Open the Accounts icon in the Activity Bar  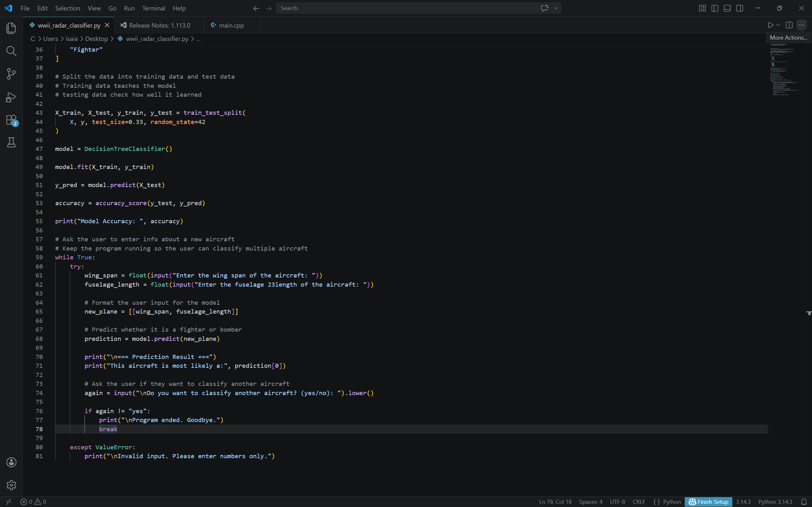[11, 462]
